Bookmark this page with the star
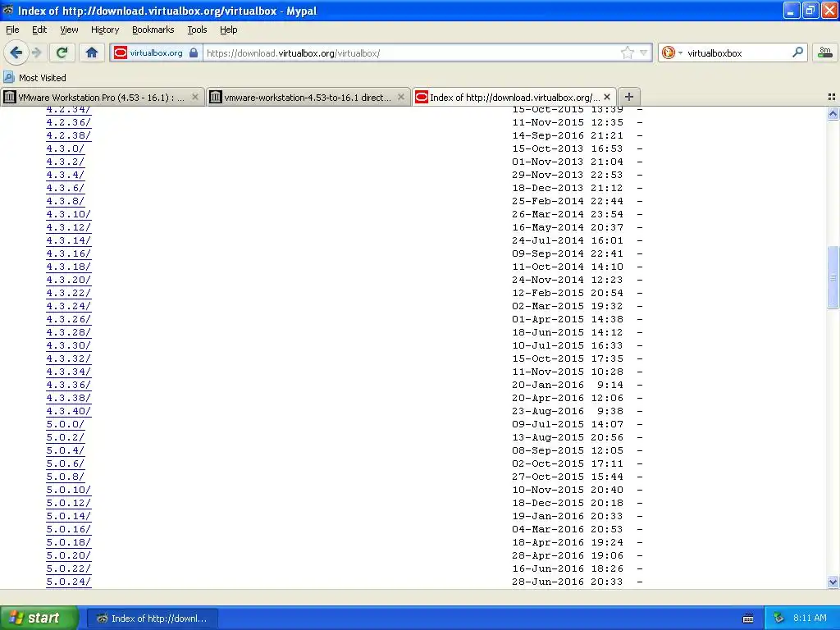 pyautogui.click(x=627, y=52)
